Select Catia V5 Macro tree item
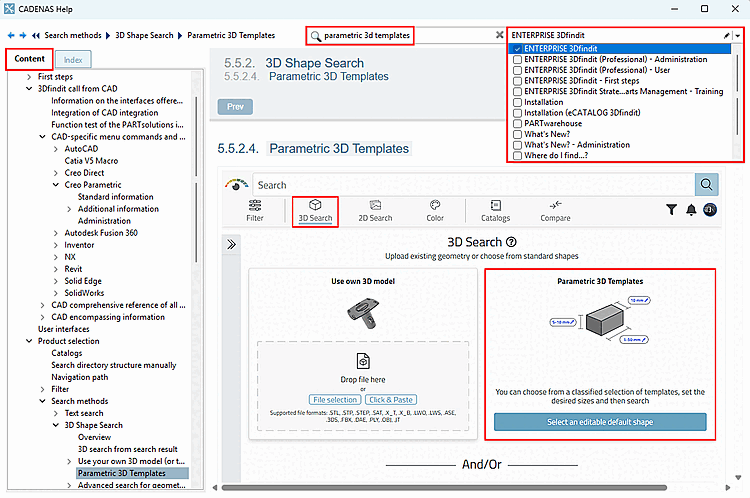 tap(91, 161)
